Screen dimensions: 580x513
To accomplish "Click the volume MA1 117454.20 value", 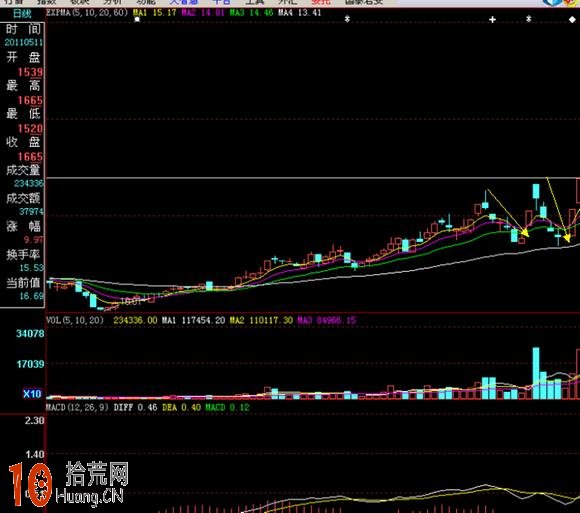I will click(193, 320).
